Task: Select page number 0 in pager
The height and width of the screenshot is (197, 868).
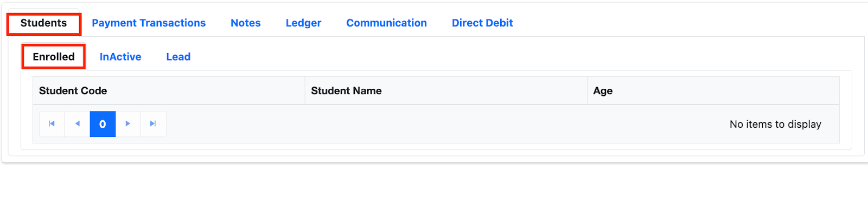Action: [103, 124]
